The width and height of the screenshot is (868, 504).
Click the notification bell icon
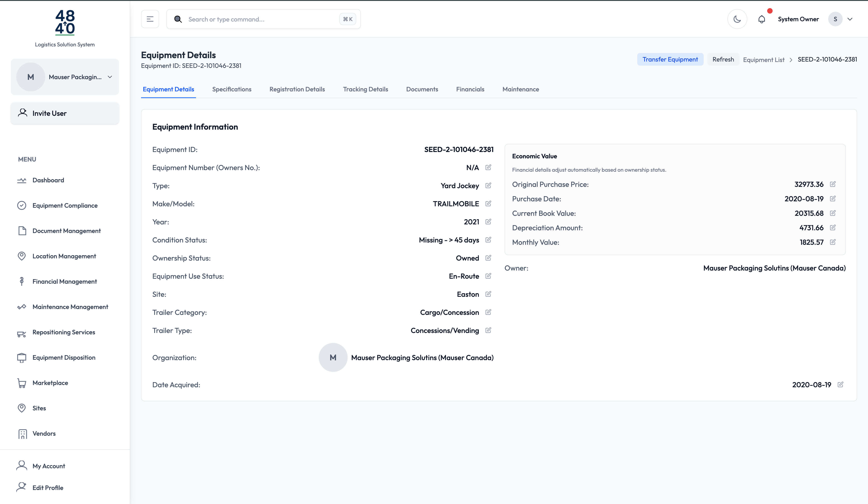tap(762, 19)
